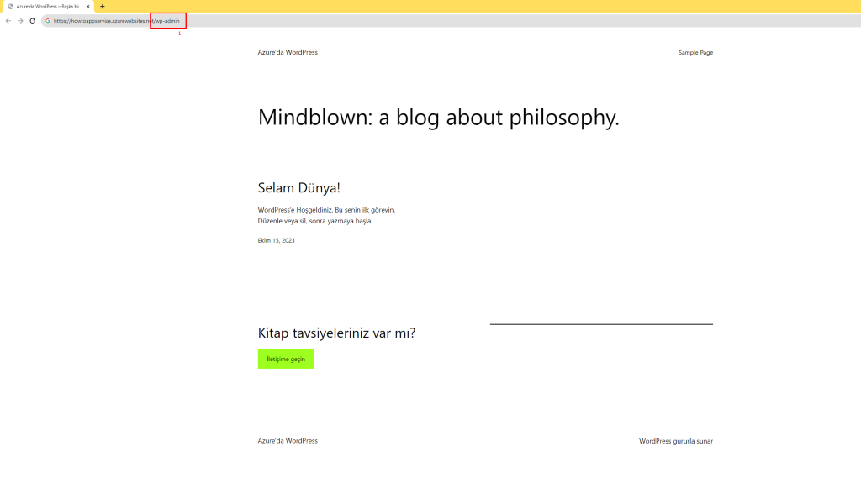Click the footer Azure'da WordPress link
The height and width of the screenshot is (504, 861).
click(x=288, y=440)
